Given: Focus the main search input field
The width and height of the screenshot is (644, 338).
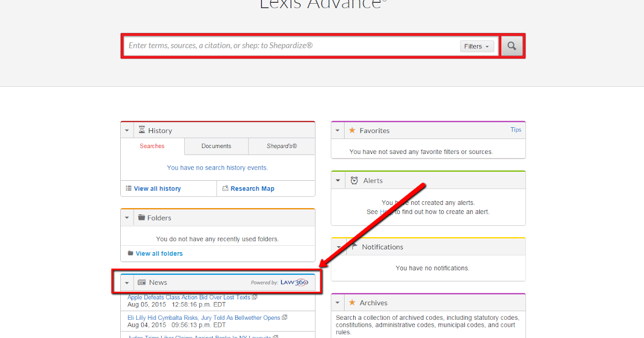Looking at the screenshot, I should coord(292,46).
